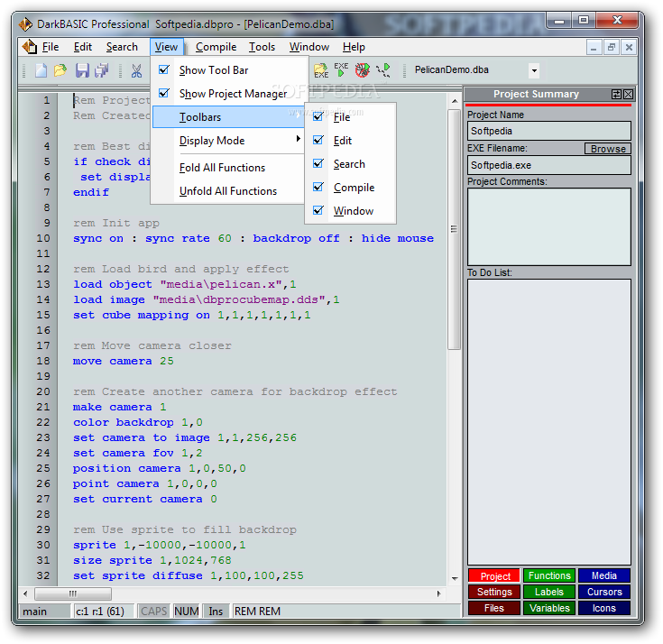Image resolution: width=663 pixels, height=644 pixels.
Task: Click the New file toolbar icon
Action: (x=41, y=70)
